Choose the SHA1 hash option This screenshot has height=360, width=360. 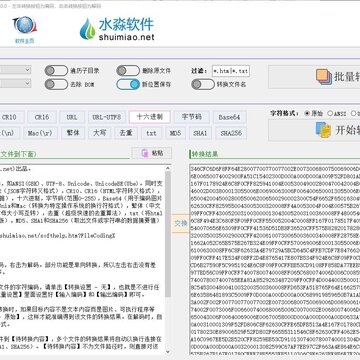coord(200,133)
